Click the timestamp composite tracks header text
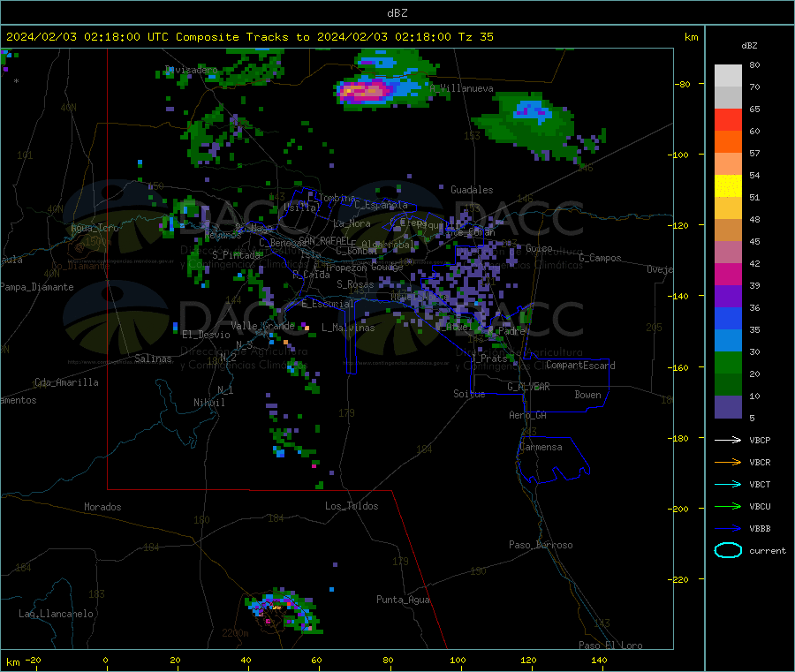 point(249,37)
